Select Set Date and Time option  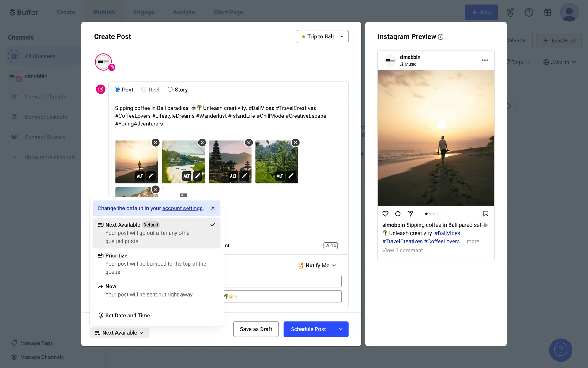tap(127, 316)
